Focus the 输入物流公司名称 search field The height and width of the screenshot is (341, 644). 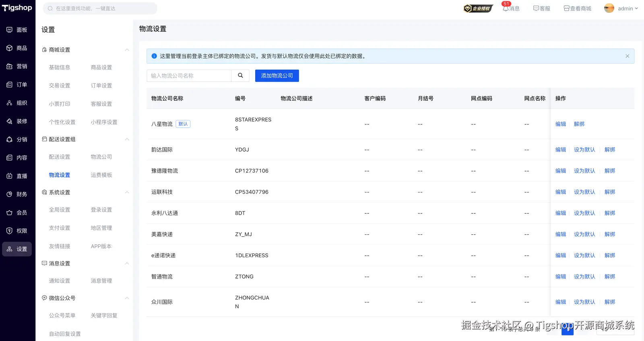tap(189, 76)
